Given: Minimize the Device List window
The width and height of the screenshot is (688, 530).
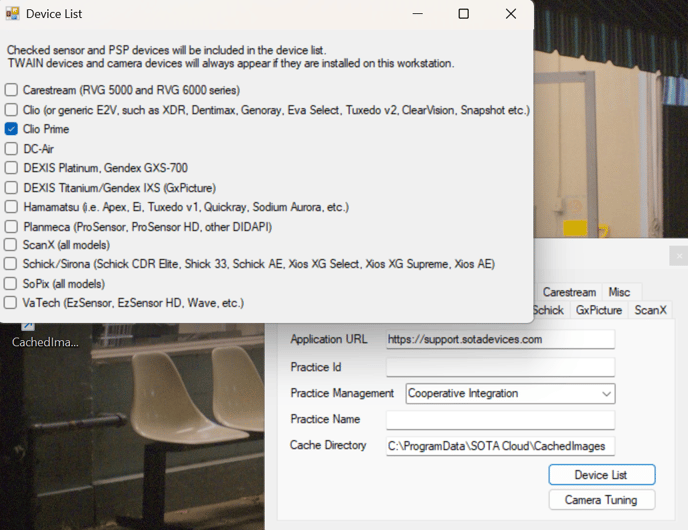Looking at the screenshot, I should tap(418, 14).
